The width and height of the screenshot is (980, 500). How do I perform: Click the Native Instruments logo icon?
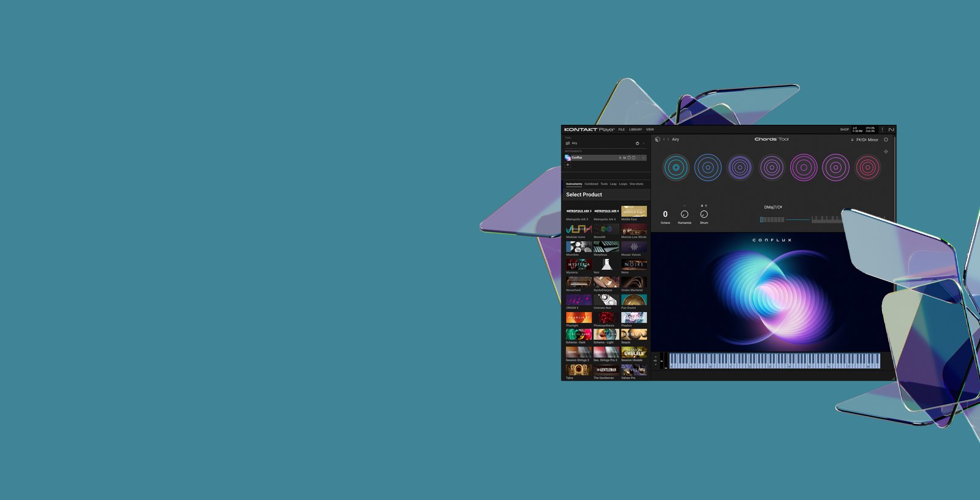(891, 130)
